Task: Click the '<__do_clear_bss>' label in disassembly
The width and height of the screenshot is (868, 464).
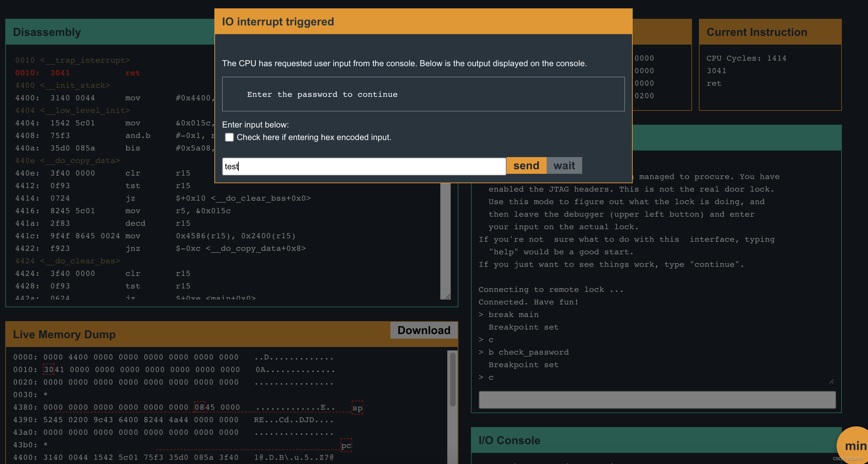Action: (80, 261)
